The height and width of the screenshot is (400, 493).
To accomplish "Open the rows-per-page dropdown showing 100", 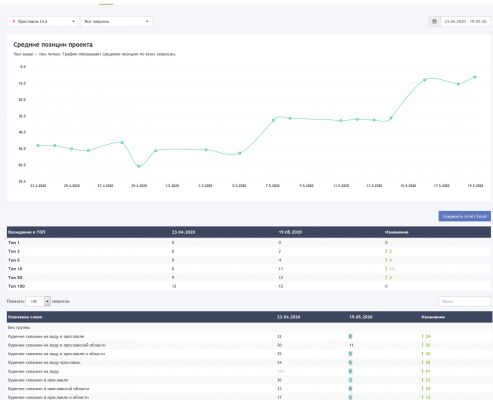I will pyautogui.click(x=38, y=301).
